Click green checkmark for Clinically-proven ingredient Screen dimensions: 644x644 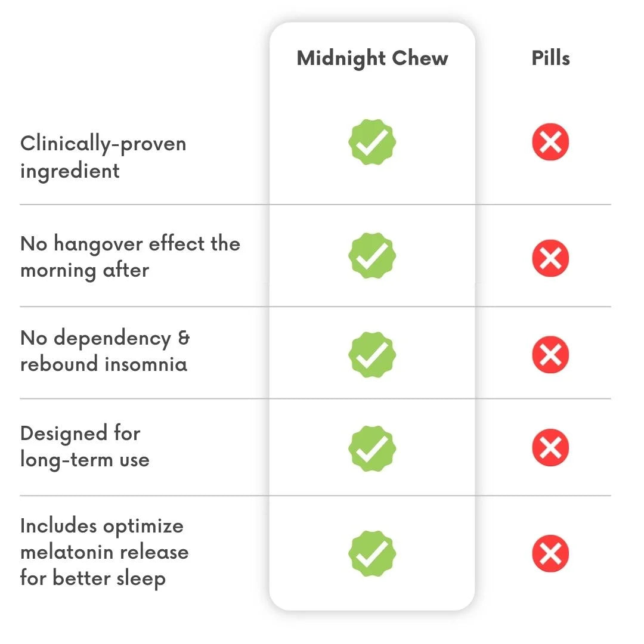371,143
